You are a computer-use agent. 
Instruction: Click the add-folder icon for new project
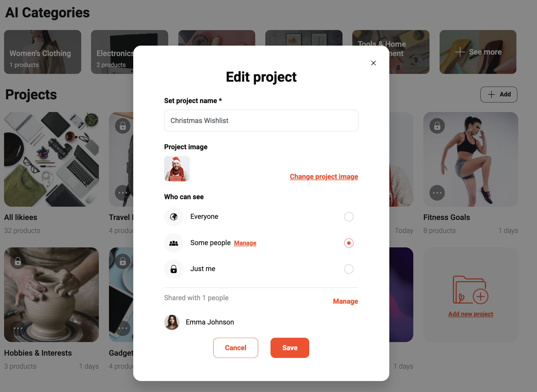point(471,290)
